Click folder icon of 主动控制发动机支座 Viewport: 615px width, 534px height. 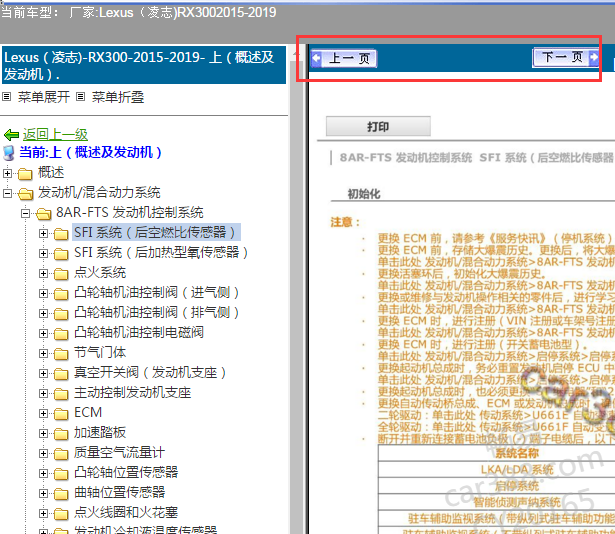click(61, 394)
